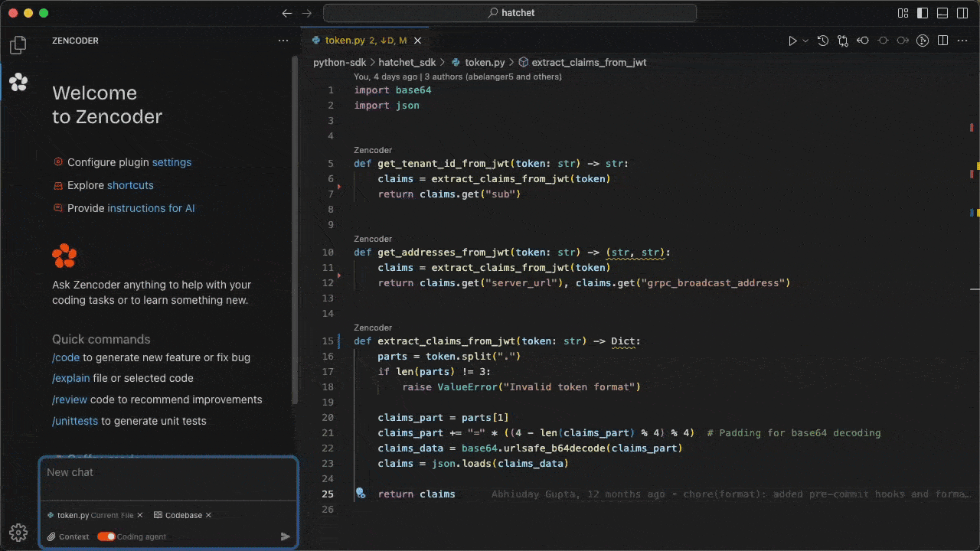Click the Python file icon on tab
Viewport: 980px width, 551px height.
click(x=316, y=41)
